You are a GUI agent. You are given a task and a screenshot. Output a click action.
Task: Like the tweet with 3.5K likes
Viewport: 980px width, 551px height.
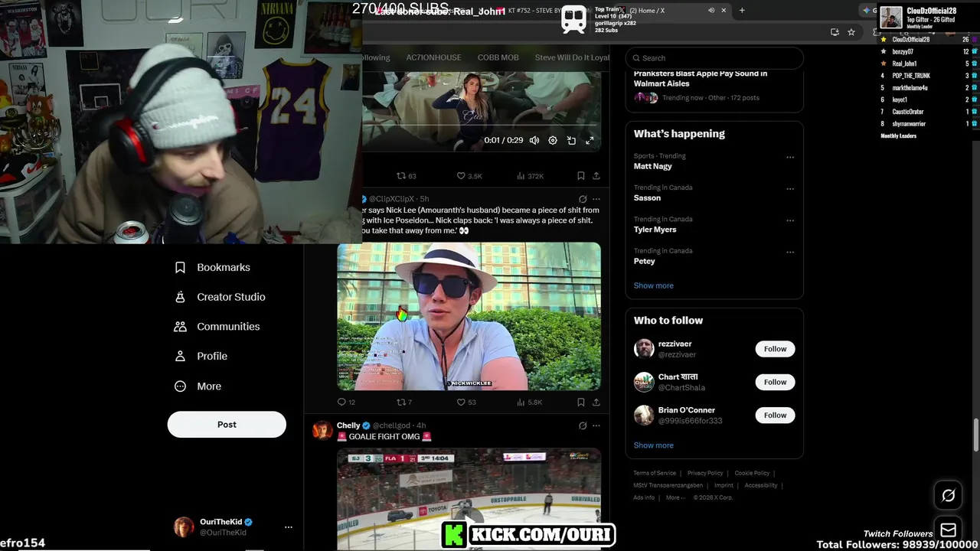(x=469, y=176)
